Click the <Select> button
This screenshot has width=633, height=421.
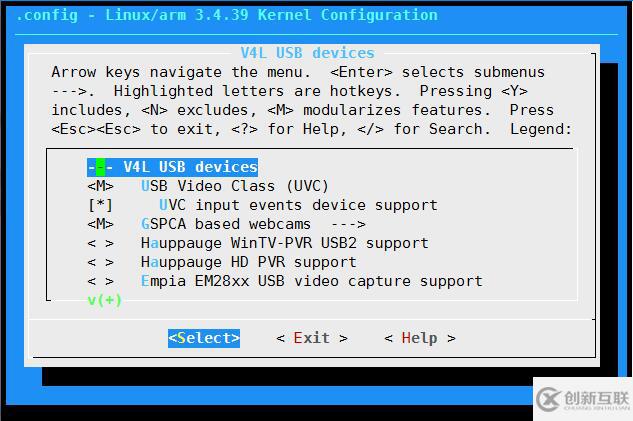click(204, 338)
